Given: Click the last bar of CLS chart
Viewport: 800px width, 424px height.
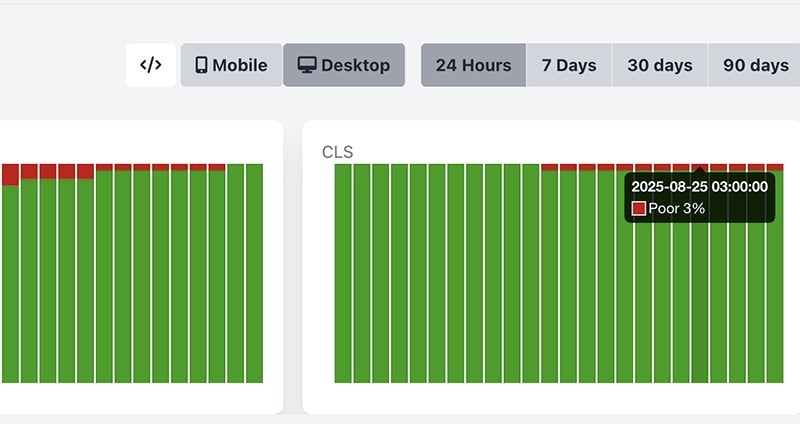Looking at the screenshot, I should [774, 273].
